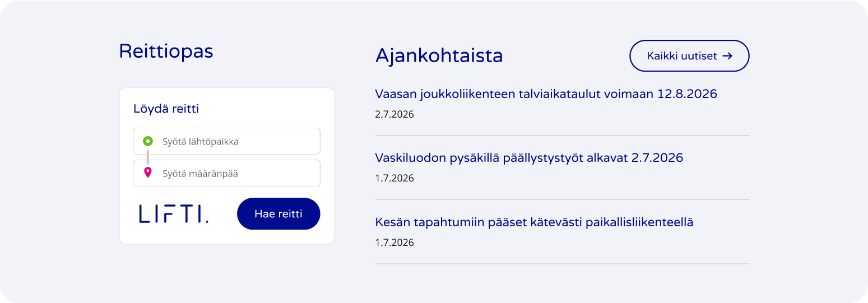The width and height of the screenshot is (868, 303).
Task: Click the Löydä reitti card title
Action: point(166,109)
